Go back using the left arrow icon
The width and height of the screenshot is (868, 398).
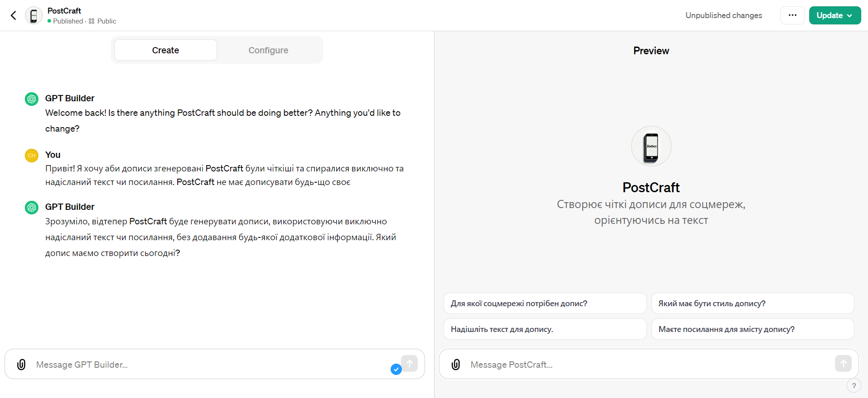pyautogui.click(x=14, y=15)
